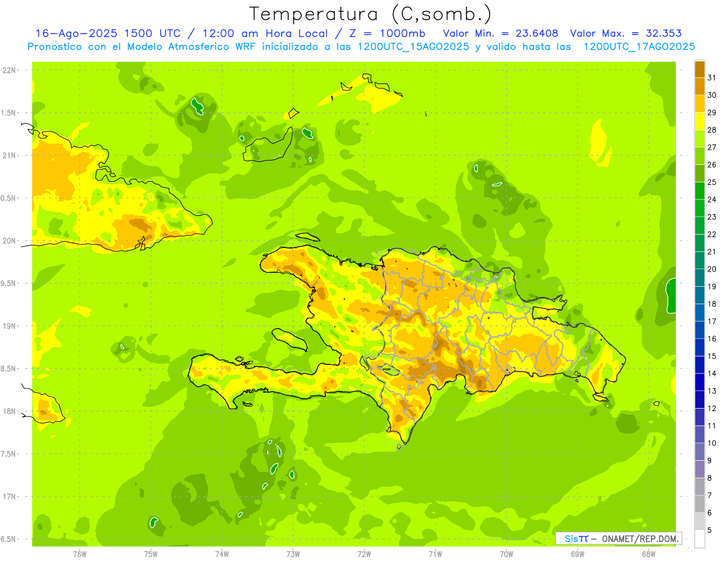Image resolution: width=728 pixels, height=562 pixels.
Task: Click the title "Temperatura (C,somb.)"
Action: 371,14
